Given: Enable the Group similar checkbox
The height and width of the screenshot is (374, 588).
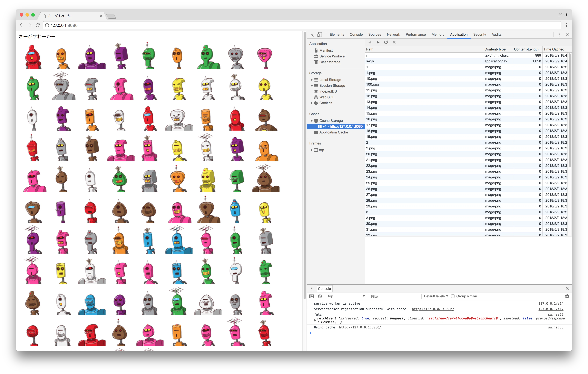Looking at the screenshot, I should pos(453,296).
